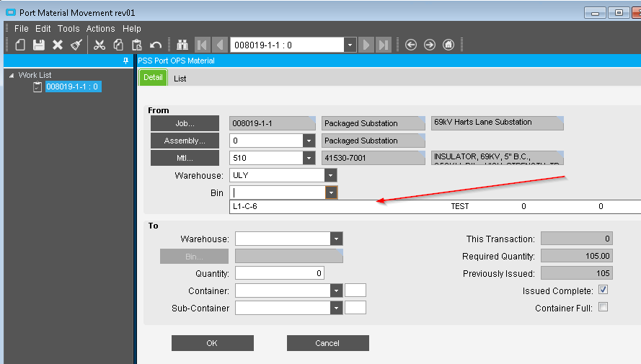Click the Clear broom toolbar icon
This screenshot has width=641, height=364.
tap(76, 45)
